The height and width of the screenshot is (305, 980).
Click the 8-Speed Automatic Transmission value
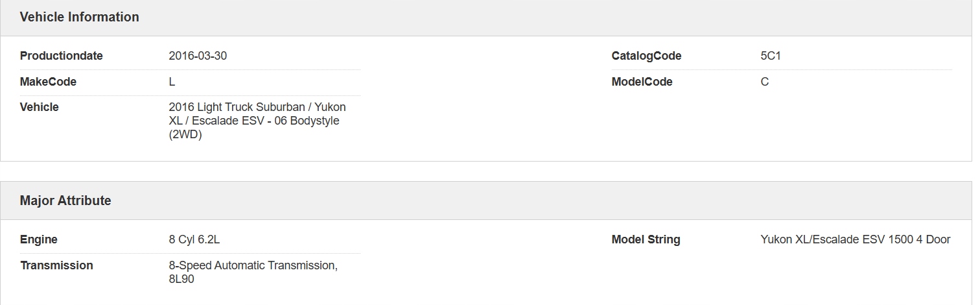tap(253, 266)
